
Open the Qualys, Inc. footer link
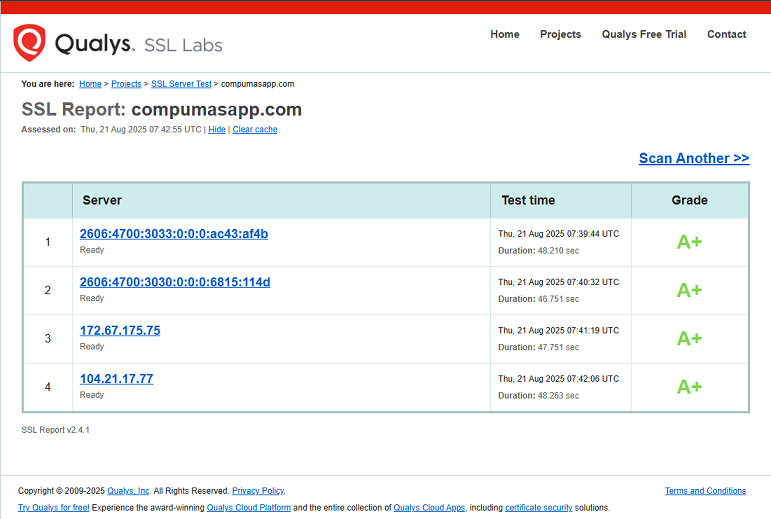tap(129, 491)
